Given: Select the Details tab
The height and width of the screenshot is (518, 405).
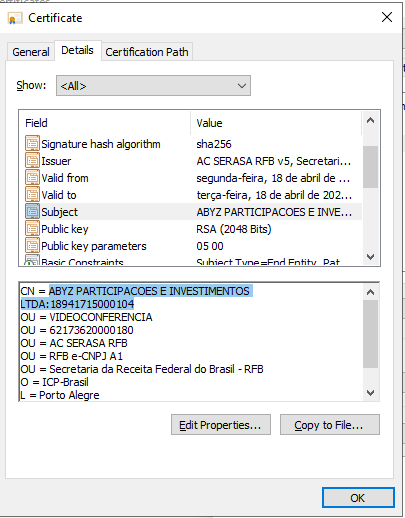Looking at the screenshot, I should tap(77, 50).
